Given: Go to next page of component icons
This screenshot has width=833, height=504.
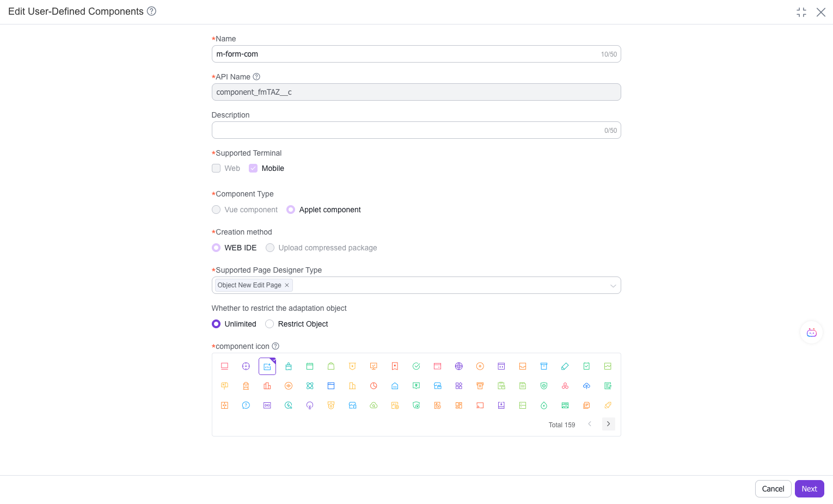Looking at the screenshot, I should pos(608,424).
